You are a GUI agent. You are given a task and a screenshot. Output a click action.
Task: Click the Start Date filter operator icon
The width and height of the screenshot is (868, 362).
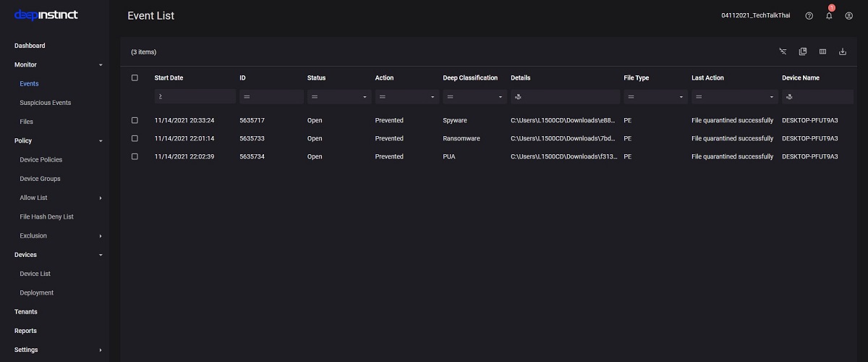click(161, 96)
